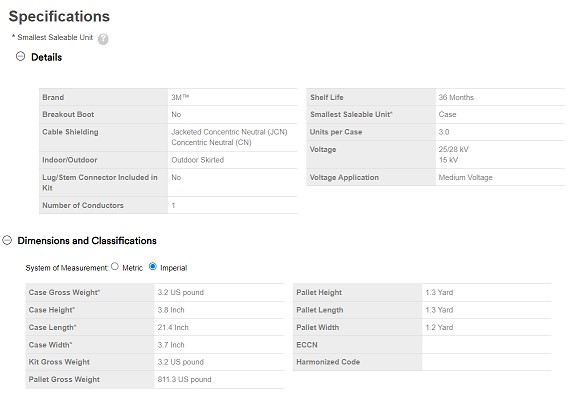Click the Units per Case label
The height and width of the screenshot is (396, 582).
coord(336,132)
